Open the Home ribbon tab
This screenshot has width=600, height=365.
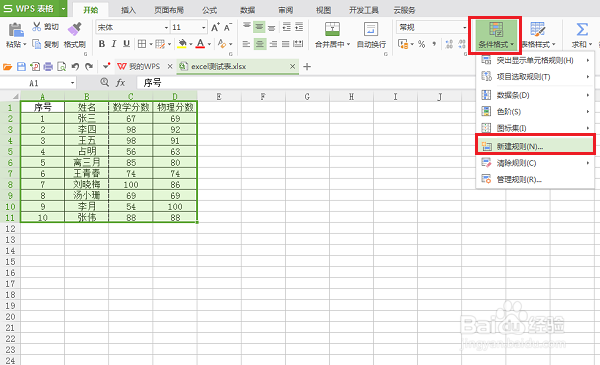[x=91, y=10]
